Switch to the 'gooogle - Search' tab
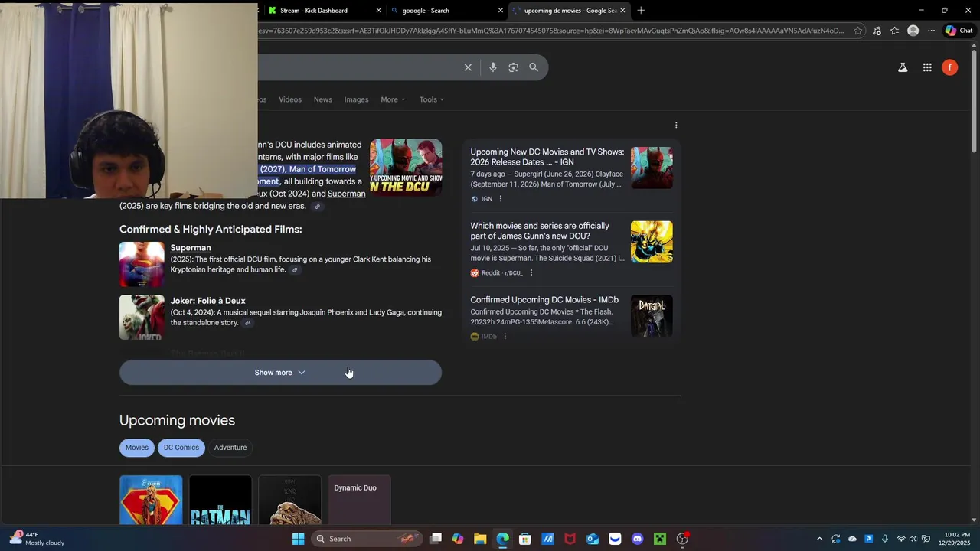This screenshot has width=980, height=551. tap(446, 11)
